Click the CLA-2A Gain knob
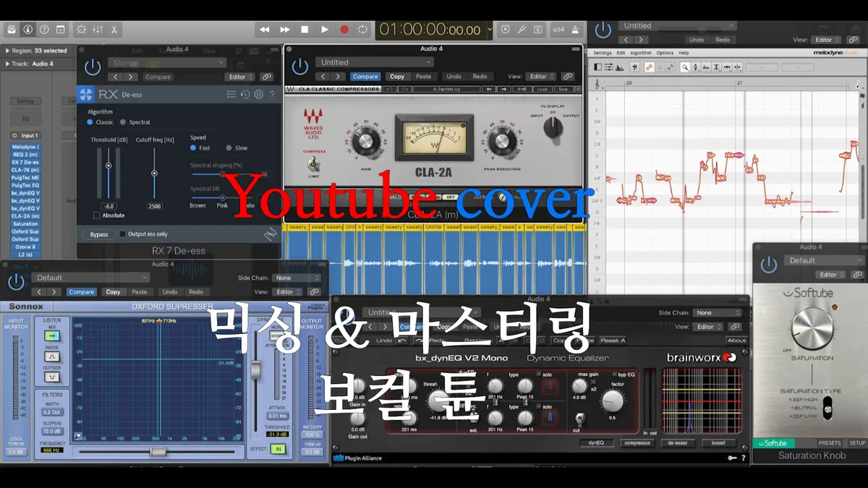Image resolution: width=868 pixels, height=488 pixels. 365,140
